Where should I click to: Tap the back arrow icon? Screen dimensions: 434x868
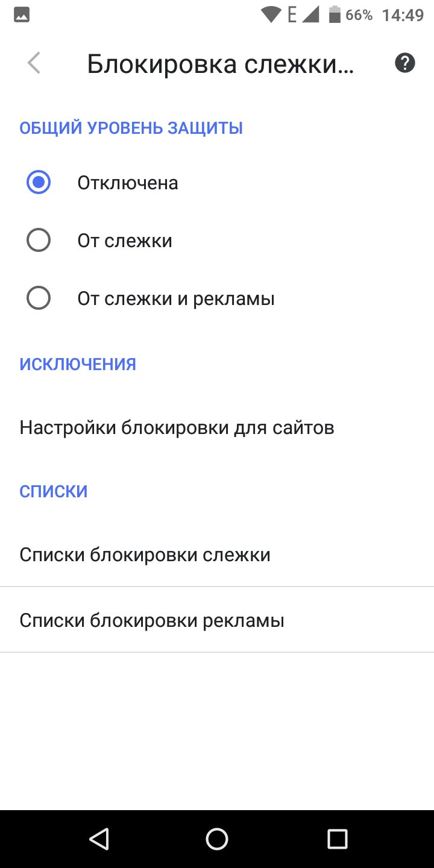(34, 63)
